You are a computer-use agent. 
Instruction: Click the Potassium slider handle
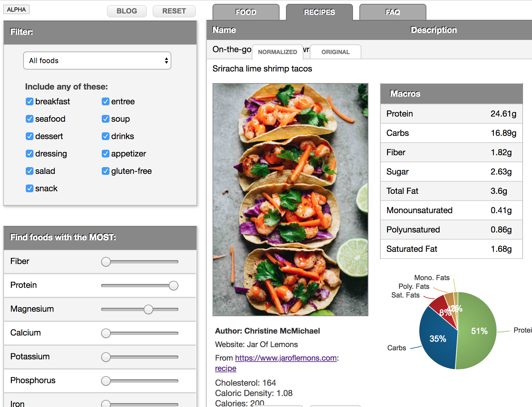click(x=106, y=357)
